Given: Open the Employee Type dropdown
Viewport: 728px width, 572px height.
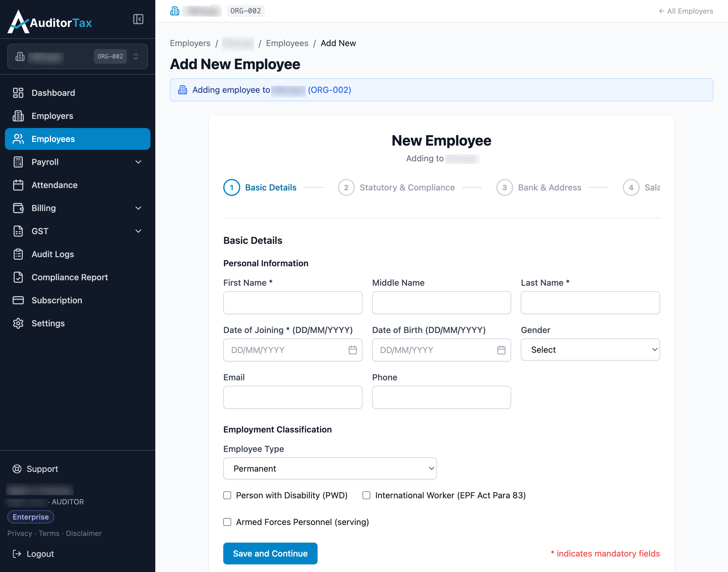Looking at the screenshot, I should (x=330, y=469).
